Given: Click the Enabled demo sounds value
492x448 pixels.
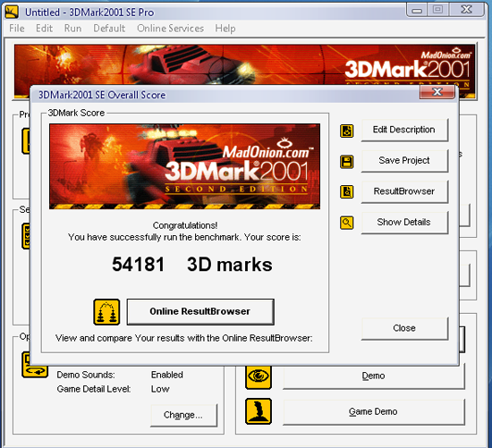Looking at the screenshot, I should point(167,375).
